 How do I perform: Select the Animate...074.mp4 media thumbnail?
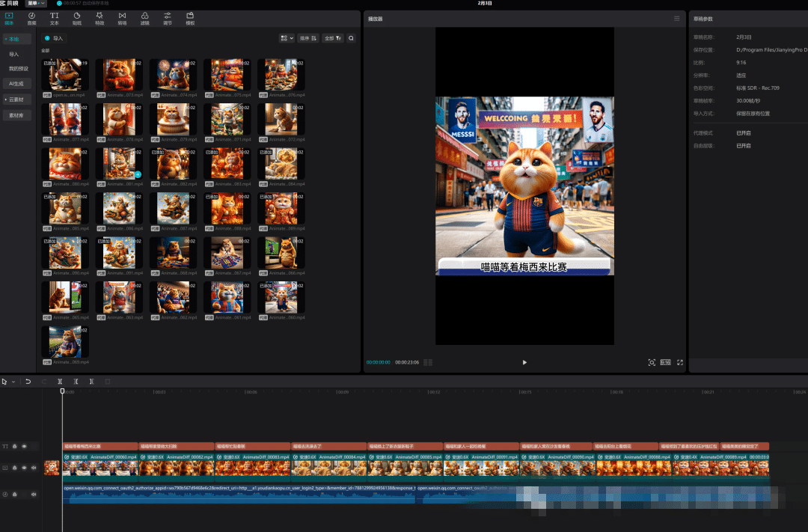(173, 75)
